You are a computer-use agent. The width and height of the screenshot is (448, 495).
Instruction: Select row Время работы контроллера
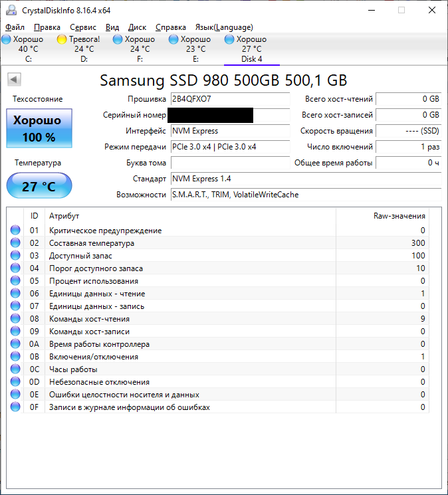pyautogui.click(x=218, y=344)
